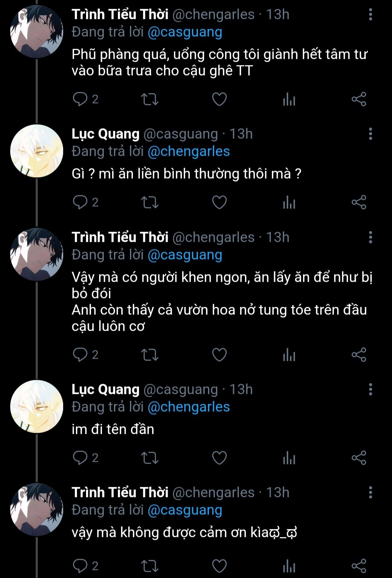
Task: Like the "mì ăn liền" tweet
Action: point(219,202)
